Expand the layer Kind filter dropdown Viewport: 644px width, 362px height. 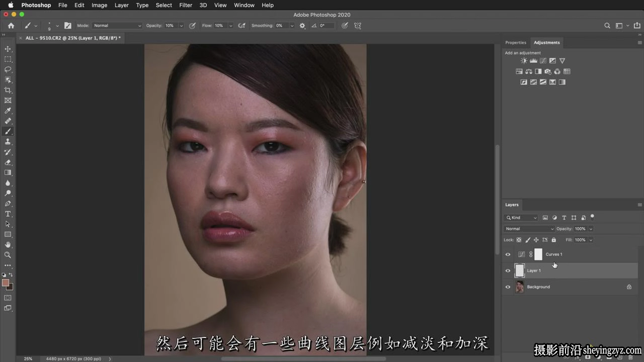pyautogui.click(x=521, y=218)
